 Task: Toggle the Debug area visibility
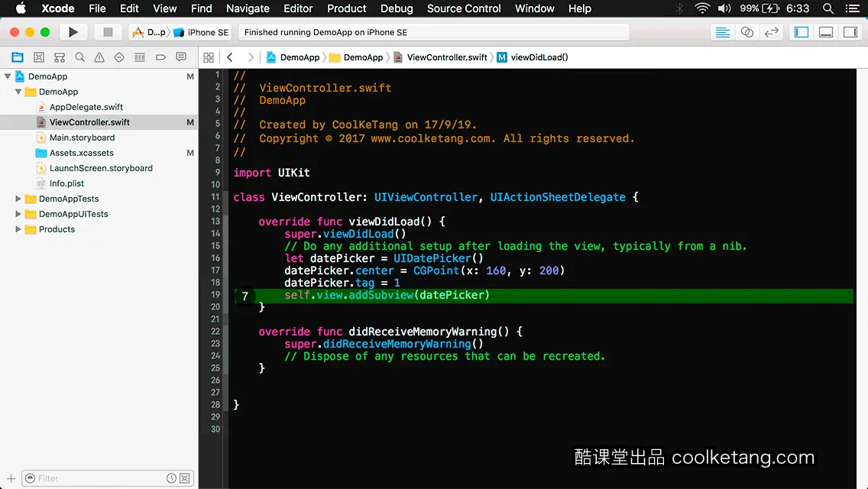click(825, 32)
